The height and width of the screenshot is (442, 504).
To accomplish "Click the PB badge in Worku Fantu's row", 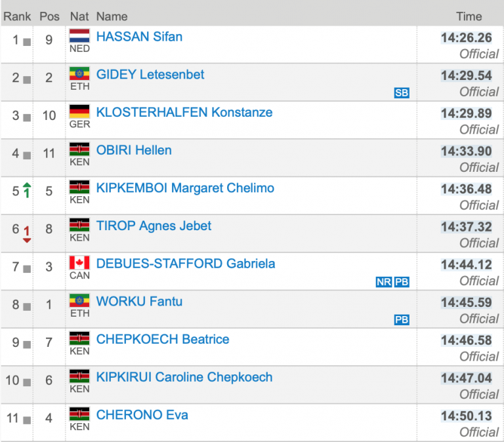I will pyautogui.click(x=402, y=320).
